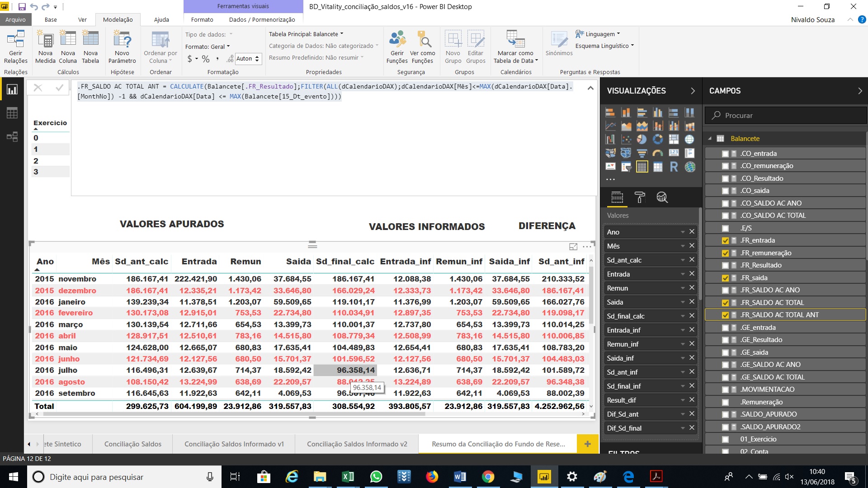The image size is (868, 488).
Task: Select the card (123) visualization
Action: click(674, 154)
